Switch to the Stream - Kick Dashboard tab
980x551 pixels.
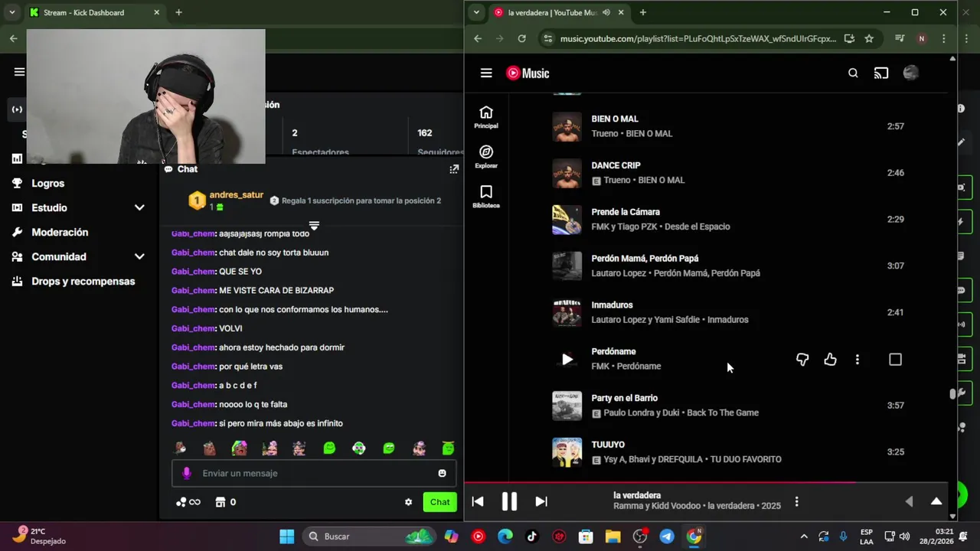[x=93, y=12]
